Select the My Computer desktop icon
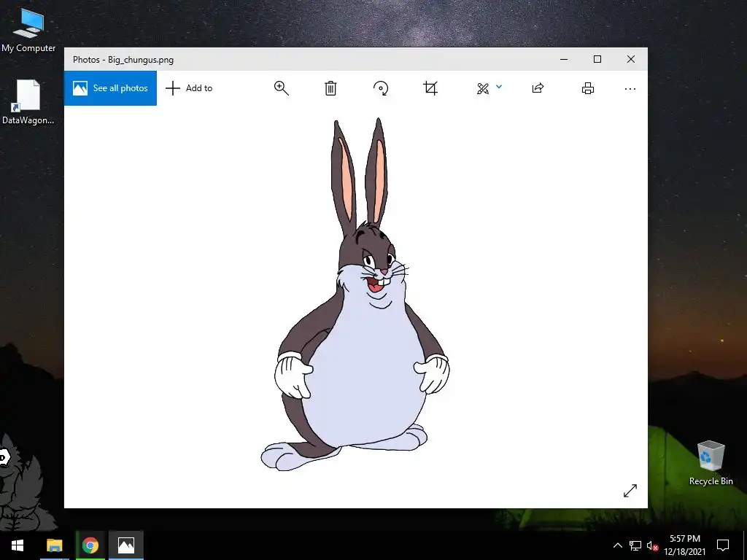This screenshot has width=747, height=560. [x=28, y=31]
